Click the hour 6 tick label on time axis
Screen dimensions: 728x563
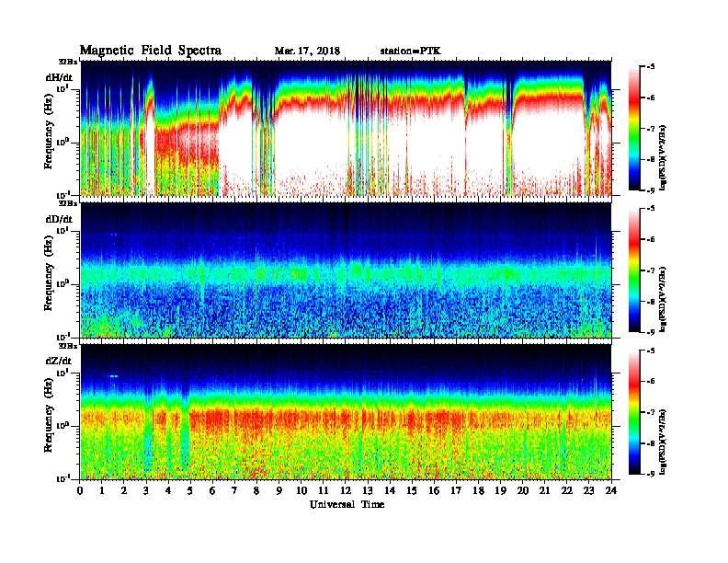(x=212, y=490)
